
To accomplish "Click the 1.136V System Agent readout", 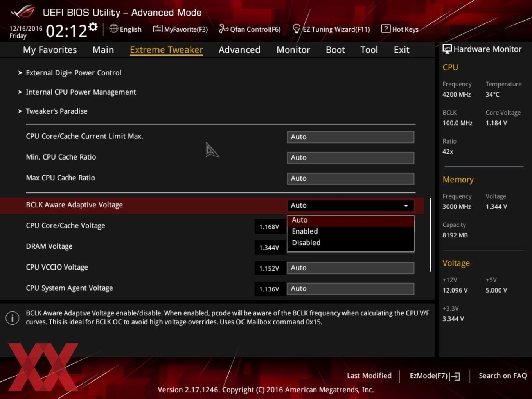I will [269, 289].
